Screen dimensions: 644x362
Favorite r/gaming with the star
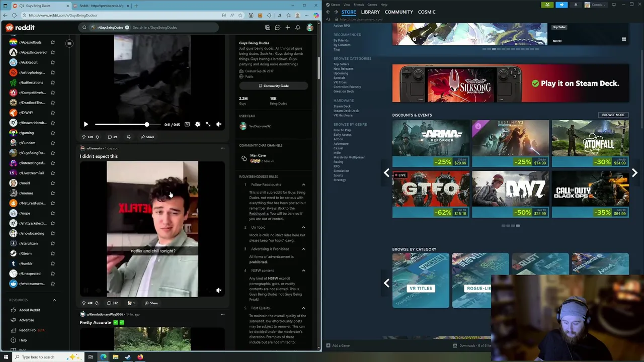52,133
